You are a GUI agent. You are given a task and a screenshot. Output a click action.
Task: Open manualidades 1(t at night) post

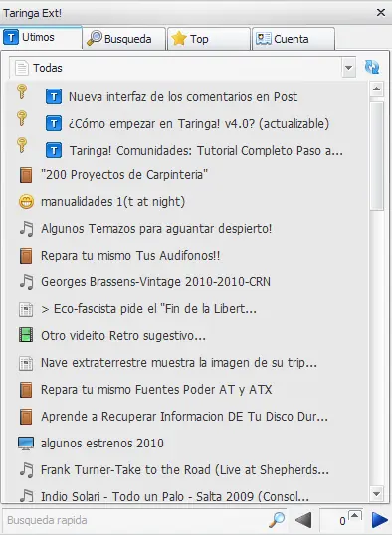(112, 201)
